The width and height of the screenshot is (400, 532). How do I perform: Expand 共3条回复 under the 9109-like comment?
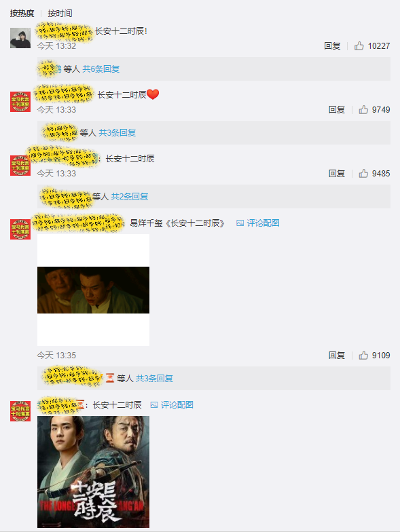155,379
